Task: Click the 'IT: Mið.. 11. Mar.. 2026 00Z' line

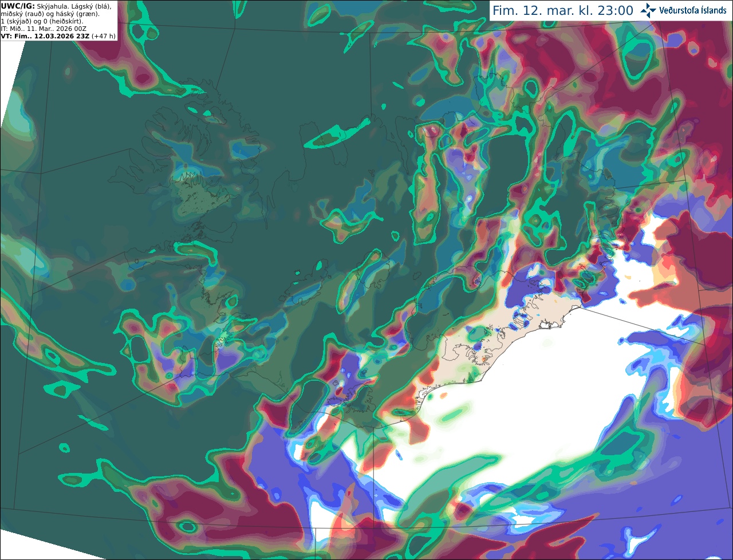Action: tap(44, 29)
